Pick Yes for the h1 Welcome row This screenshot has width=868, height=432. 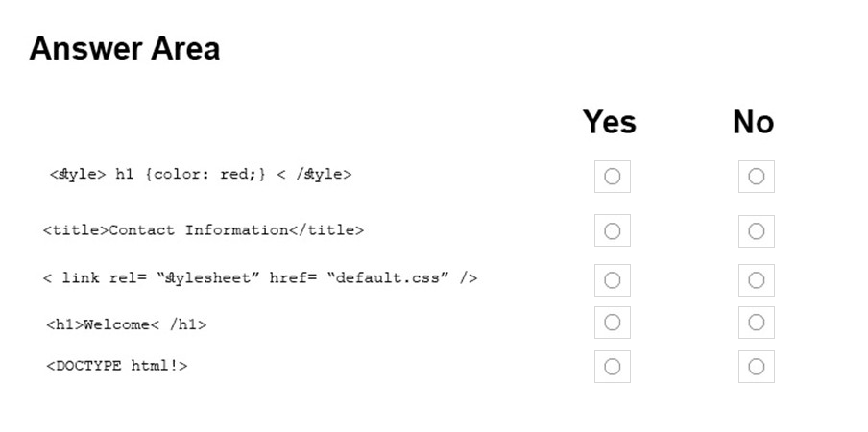point(612,323)
